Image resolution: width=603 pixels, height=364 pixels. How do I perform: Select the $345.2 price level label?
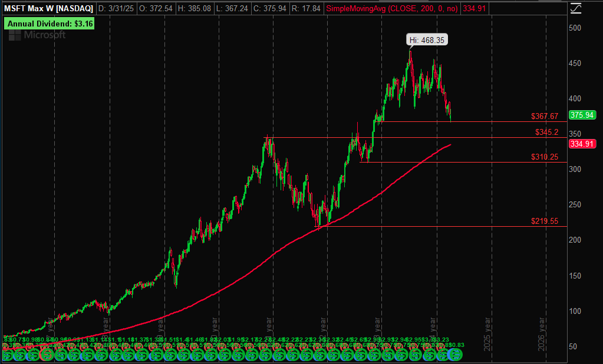click(546, 133)
